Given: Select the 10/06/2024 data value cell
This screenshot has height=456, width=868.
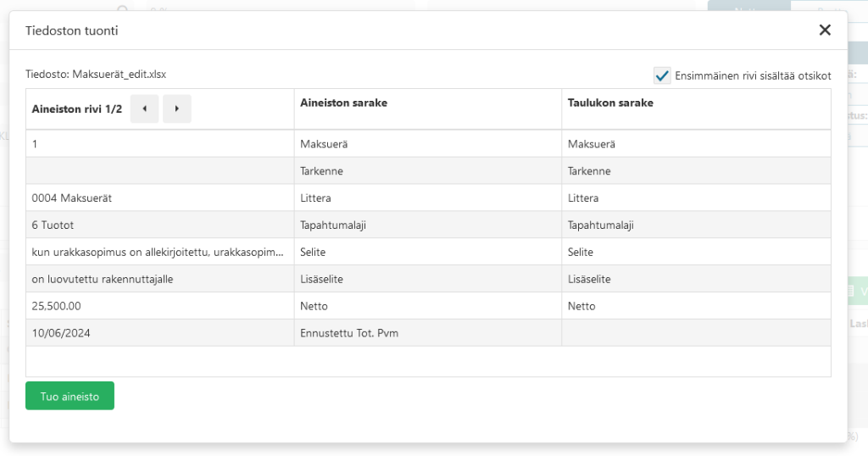Looking at the screenshot, I should click(160, 333).
